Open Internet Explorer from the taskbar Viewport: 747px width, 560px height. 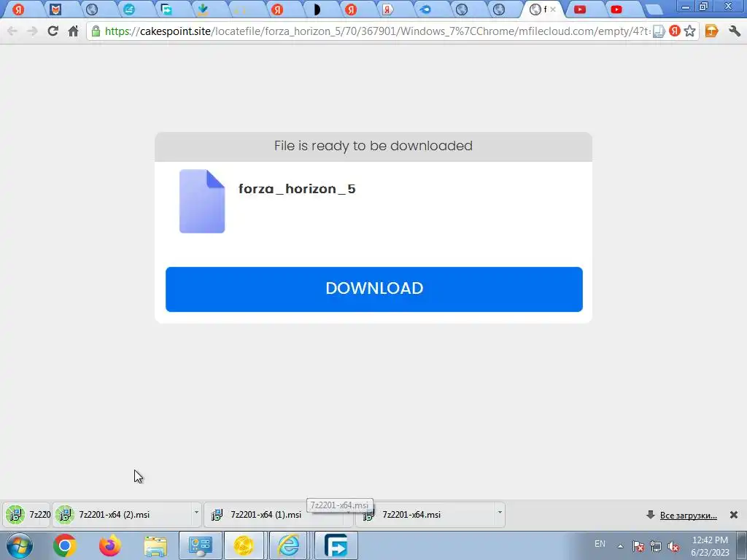[x=289, y=545]
